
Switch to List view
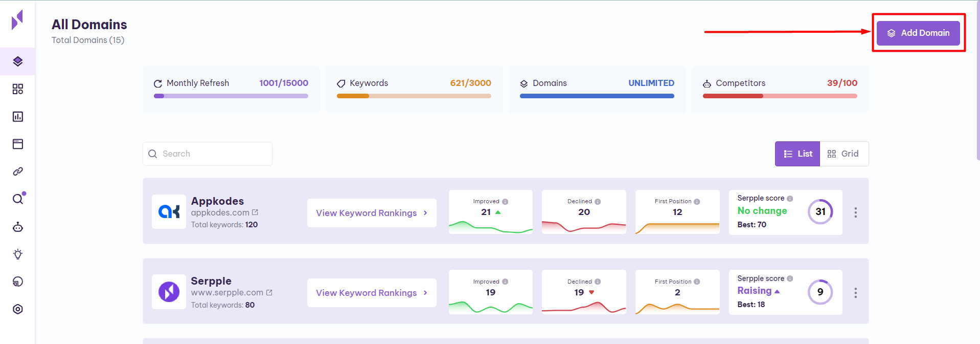(x=797, y=154)
